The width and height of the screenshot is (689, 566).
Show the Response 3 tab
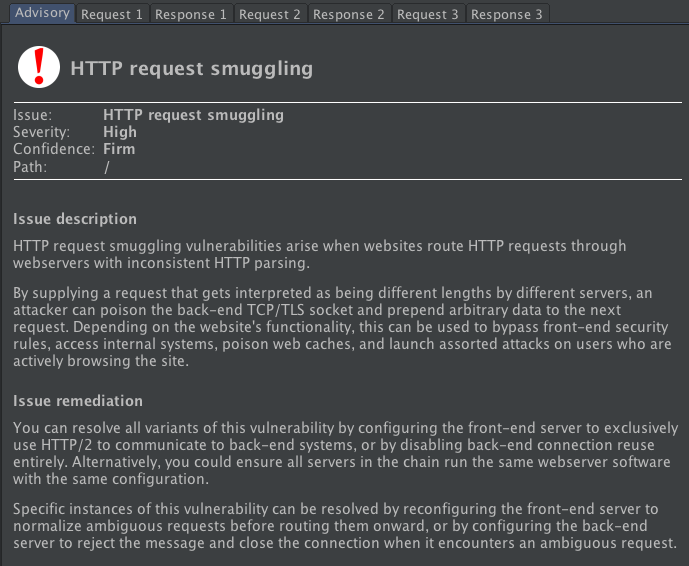(507, 14)
